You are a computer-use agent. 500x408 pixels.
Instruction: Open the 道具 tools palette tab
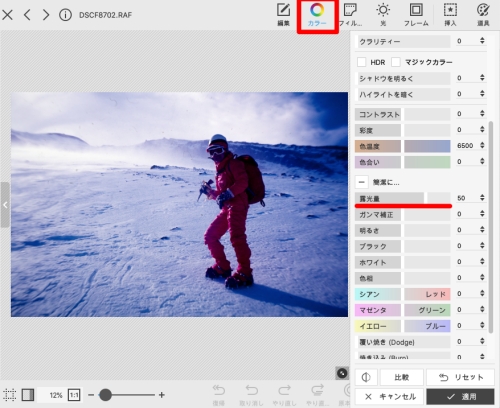click(x=483, y=14)
